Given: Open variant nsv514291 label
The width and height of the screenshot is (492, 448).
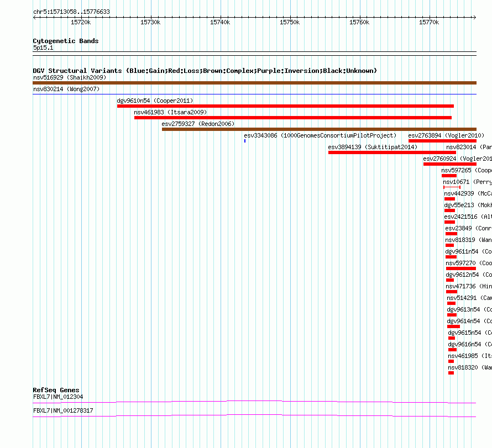Looking at the screenshot, I should click(469, 298).
